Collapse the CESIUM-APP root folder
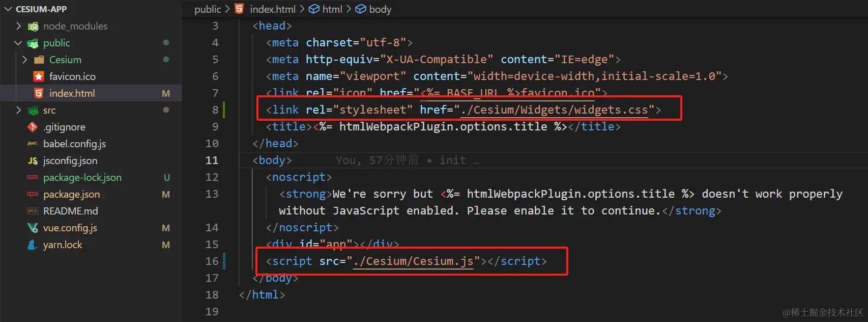The height and width of the screenshot is (322, 868). [8, 9]
